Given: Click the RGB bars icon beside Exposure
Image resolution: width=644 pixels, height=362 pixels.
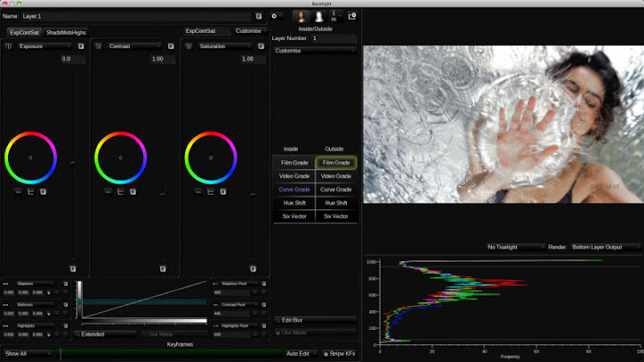Looking at the screenshot, I should (8, 46).
